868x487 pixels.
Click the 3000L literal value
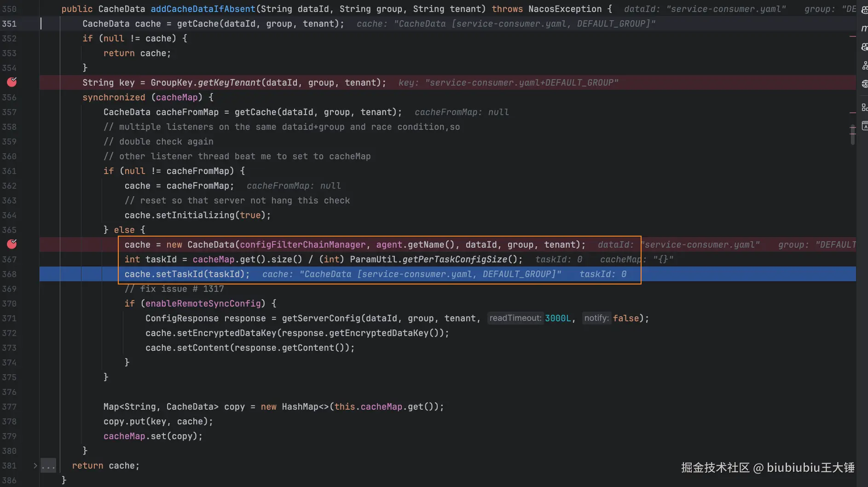[558, 318]
